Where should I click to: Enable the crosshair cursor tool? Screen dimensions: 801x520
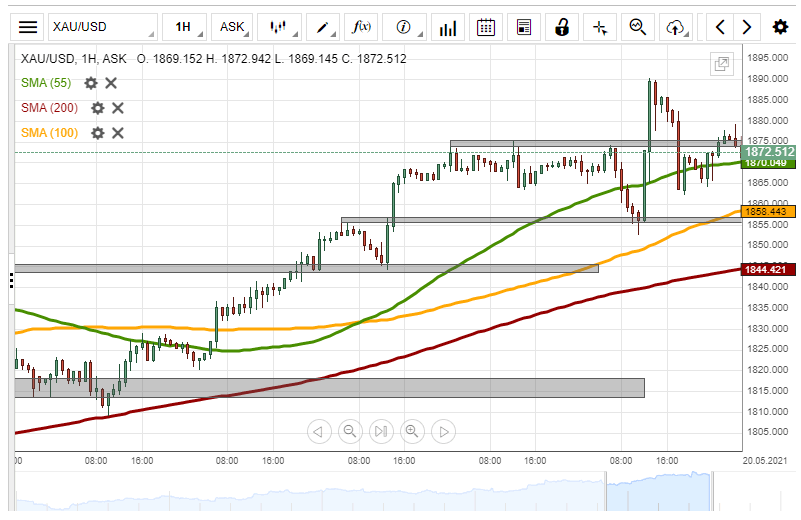click(x=600, y=27)
